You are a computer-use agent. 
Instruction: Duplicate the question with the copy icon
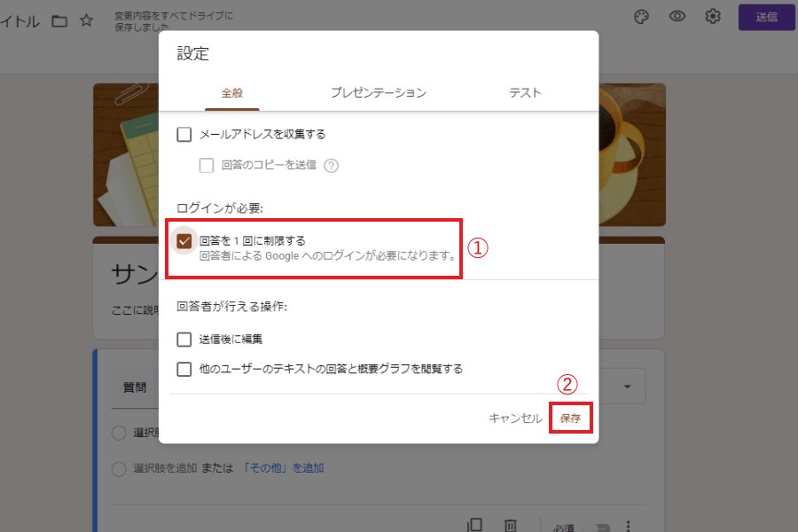475,524
